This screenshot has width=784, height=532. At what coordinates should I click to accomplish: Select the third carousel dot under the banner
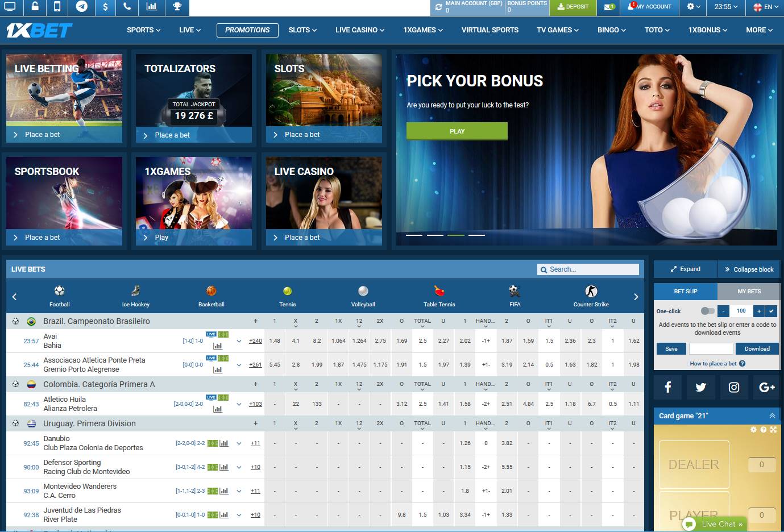point(455,234)
